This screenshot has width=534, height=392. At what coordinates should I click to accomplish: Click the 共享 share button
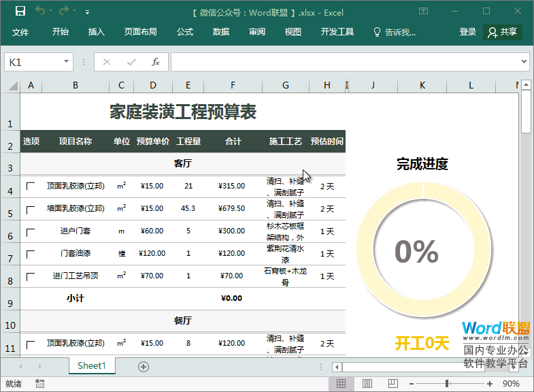(x=502, y=33)
